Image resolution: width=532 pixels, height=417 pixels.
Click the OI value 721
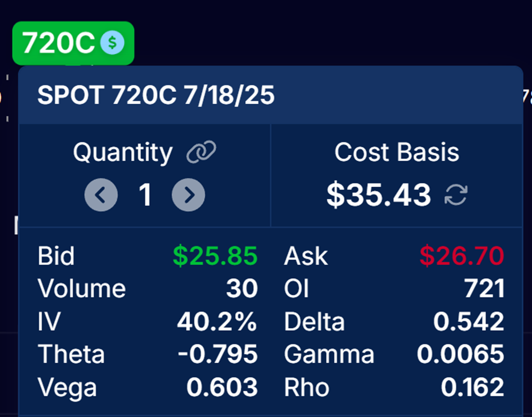[x=485, y=288]
